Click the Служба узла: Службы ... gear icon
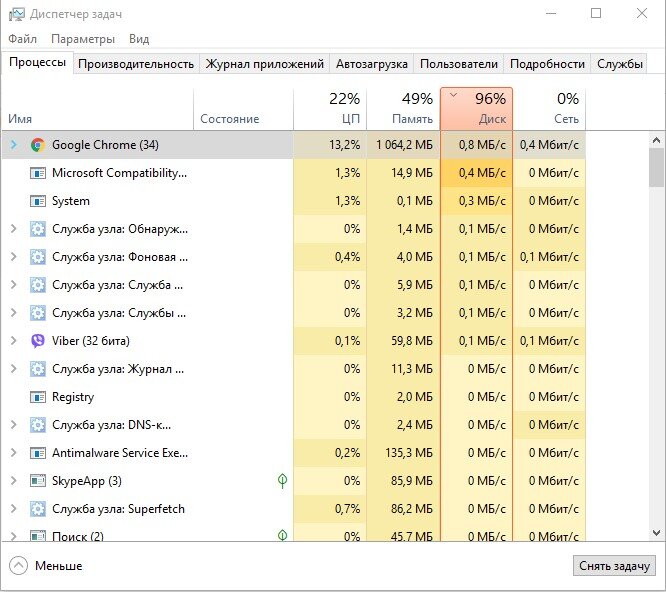 (38, 313)
